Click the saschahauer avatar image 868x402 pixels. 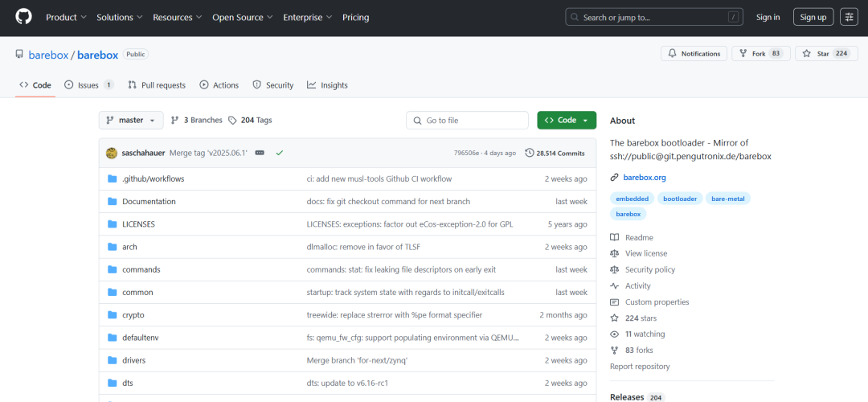pos(111,153)
